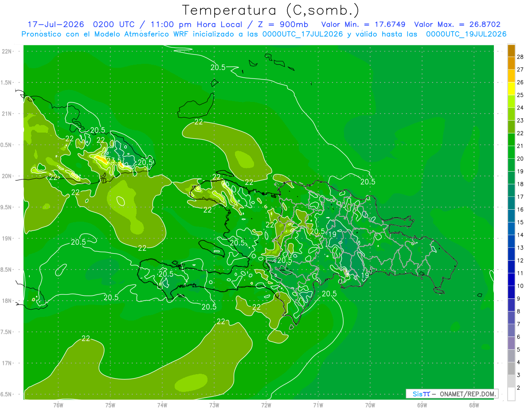Click the '23.5' contour label near Cuba
The width and height of the screenshot is (532, 411).
tap(113, 160)
